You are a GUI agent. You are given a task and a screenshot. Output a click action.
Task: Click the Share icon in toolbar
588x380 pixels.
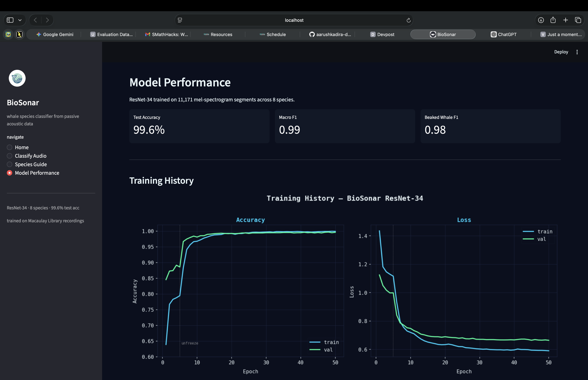pos(553,20)
